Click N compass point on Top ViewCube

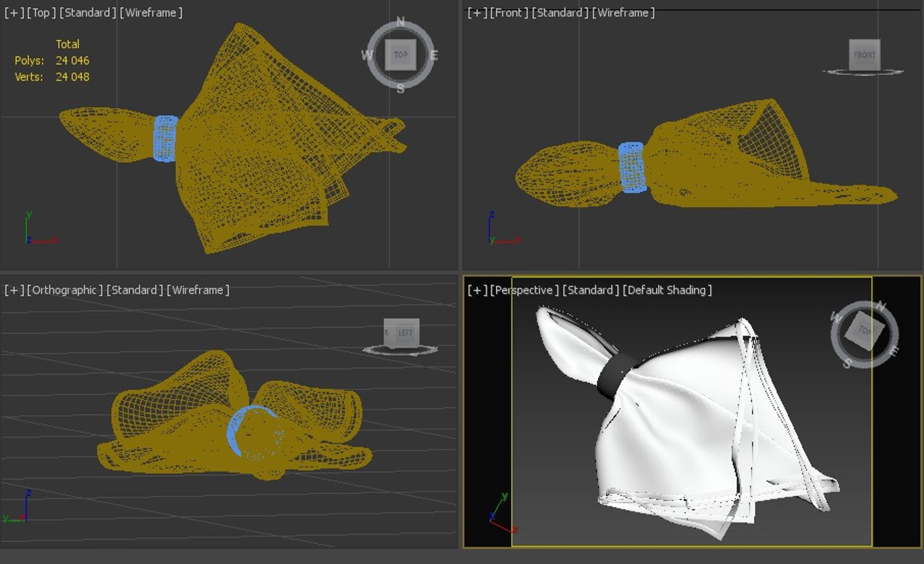pyautogui.click(x=401, y=22)
